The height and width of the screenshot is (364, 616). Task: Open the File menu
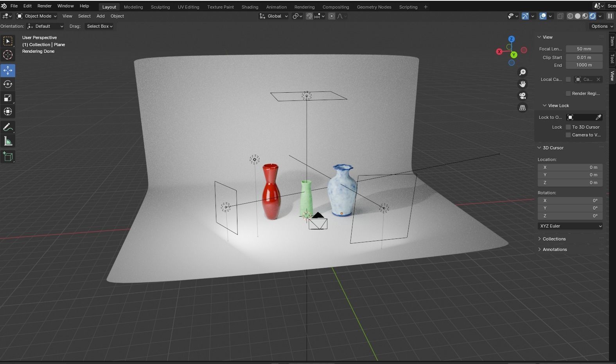(14, 6)
